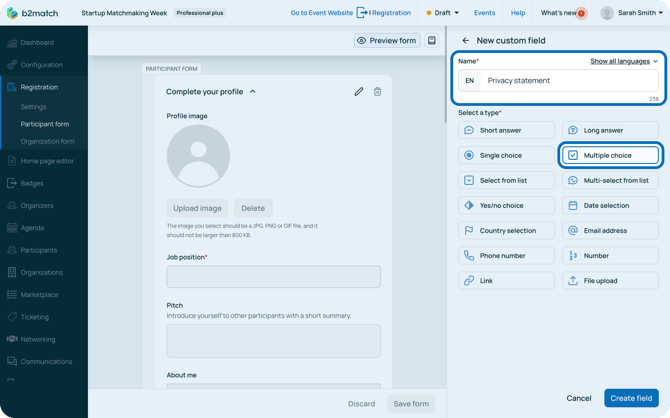
Task: Open the Draft status dropdown
Action: [x=442, y=13]
